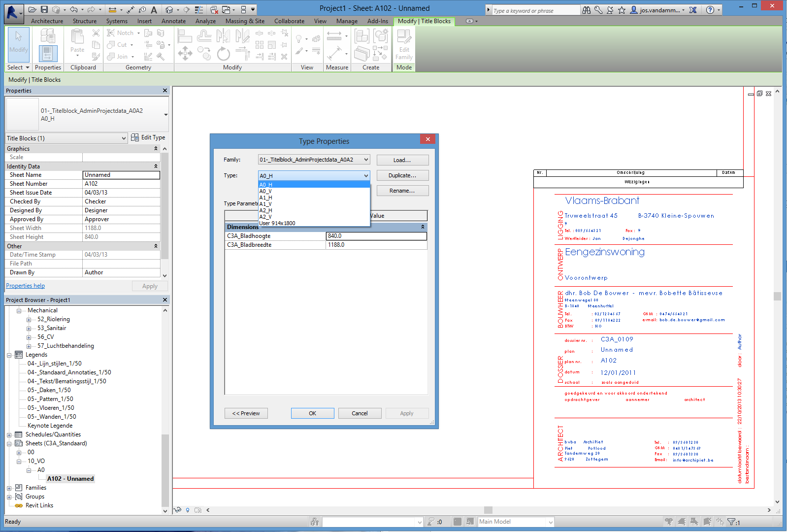This screenshot has width=787, height=532.
Task: Click the worksets icon in the status bar
Action: 315,522
